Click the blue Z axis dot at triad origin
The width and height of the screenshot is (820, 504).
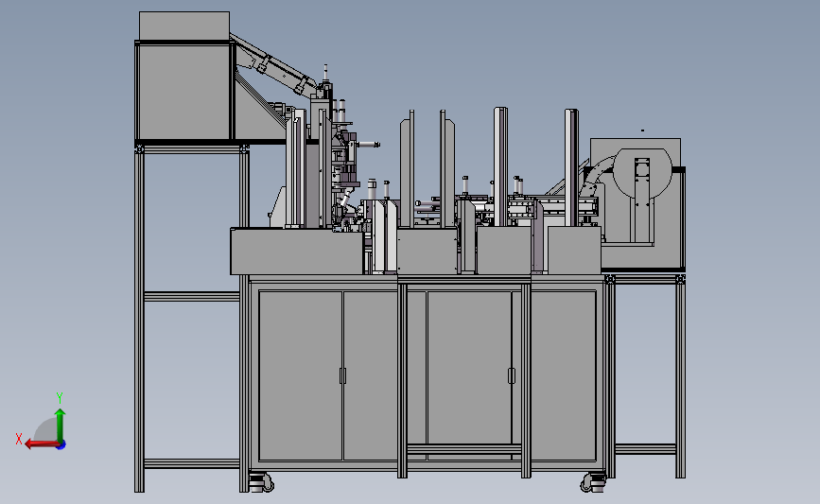(x=61, y=445)
